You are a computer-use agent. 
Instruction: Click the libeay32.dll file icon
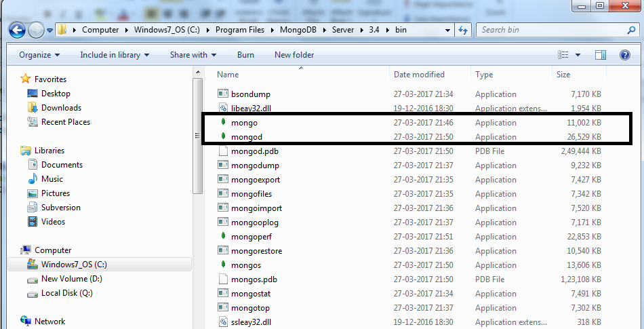point(222,108)
